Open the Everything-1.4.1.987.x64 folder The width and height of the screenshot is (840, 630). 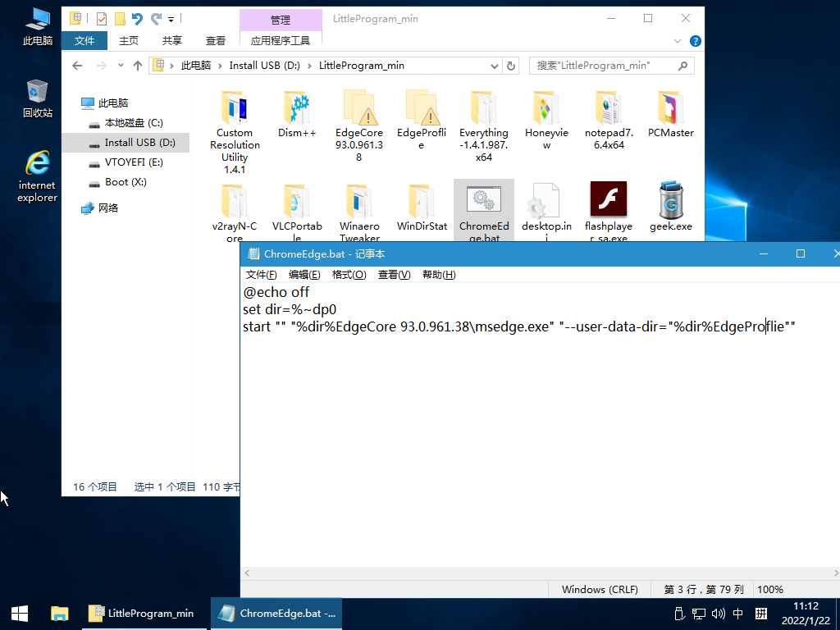click(x=483, y=126)
